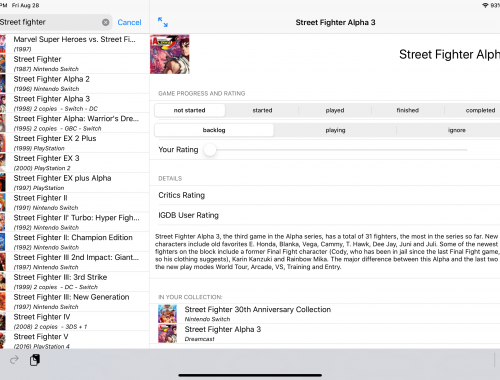The height and width of the screenshot is (380, 500).
Task: Open Street Fighter IV result
Action: coord(75,321)
